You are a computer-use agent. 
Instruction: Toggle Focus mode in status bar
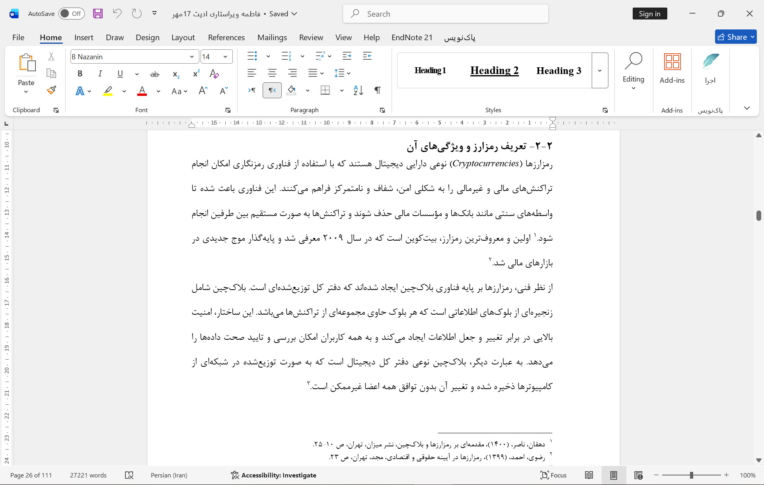pyautogui.click(x=554, y=475)
